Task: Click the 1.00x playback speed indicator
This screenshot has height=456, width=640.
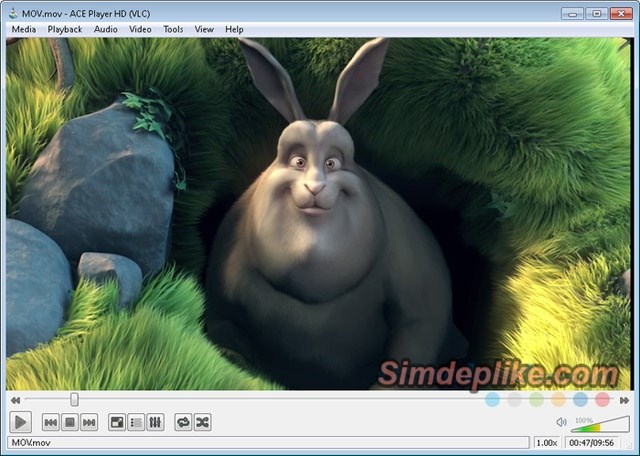Action: coord(547,443)
